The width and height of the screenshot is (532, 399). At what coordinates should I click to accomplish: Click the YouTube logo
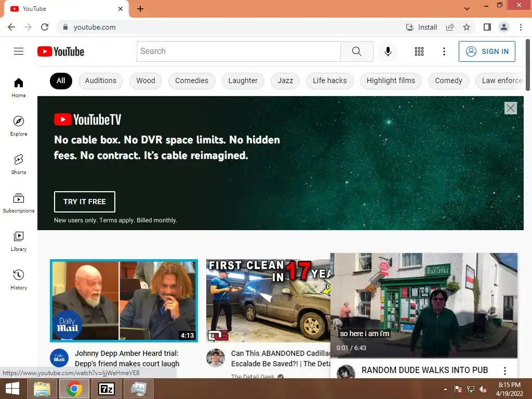pyautogui.click(x=61, y=51)
